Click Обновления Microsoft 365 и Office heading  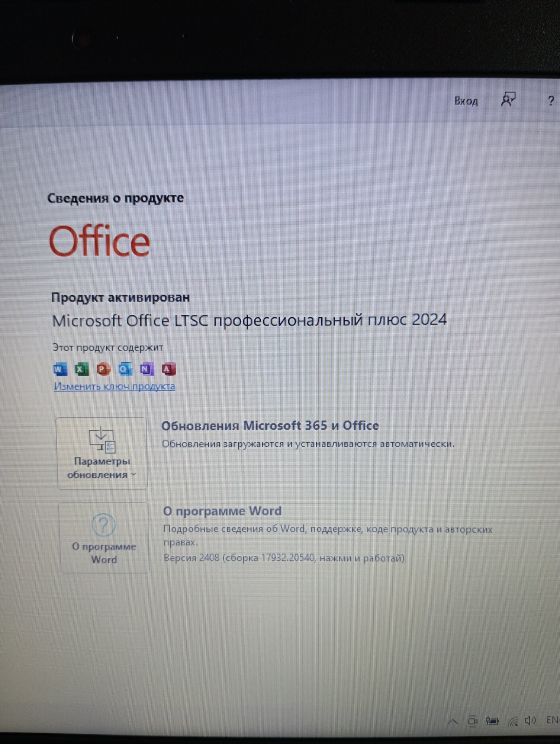pos(270,426)
